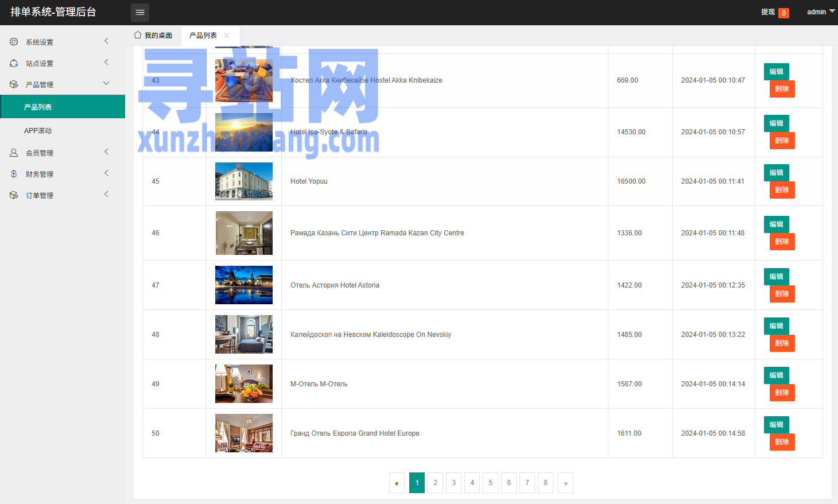This screenshot has width=838, height=504.
Task: Click the 财务管理 dollar icon
Action: (14, 174)
